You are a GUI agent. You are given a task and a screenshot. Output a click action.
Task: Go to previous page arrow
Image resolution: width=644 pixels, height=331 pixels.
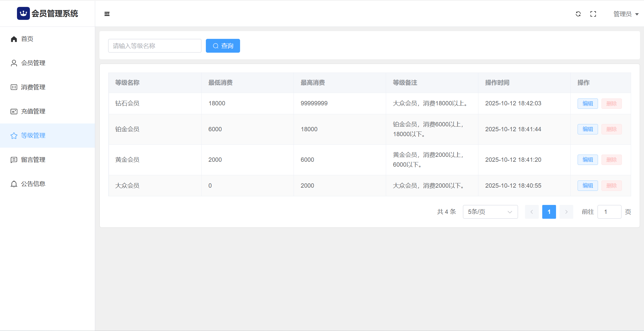(532, 212)
